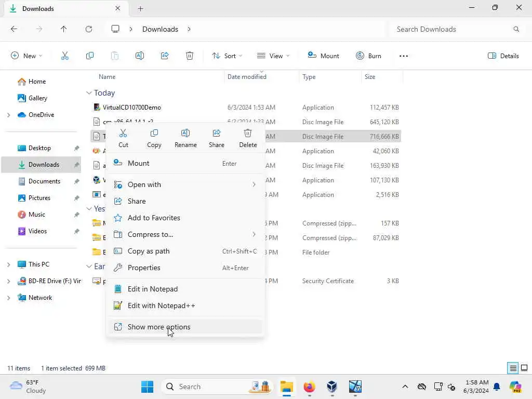The image size is (532, 399).
Task: Click the This PC monitor icon in address bar
Action: (x=115, y=29)
